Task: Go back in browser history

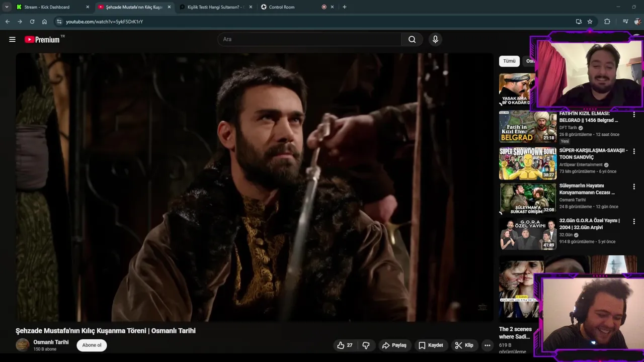Action: 8,22
